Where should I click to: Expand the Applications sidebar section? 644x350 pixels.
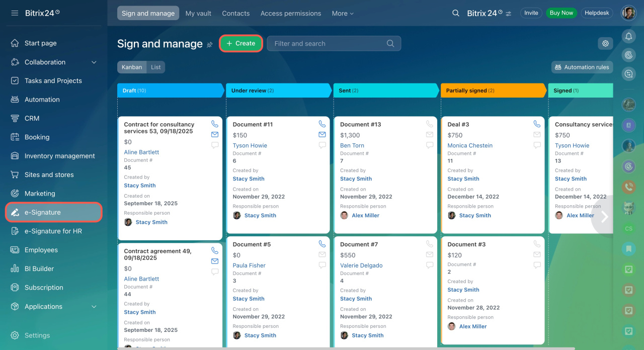(94, 307)
